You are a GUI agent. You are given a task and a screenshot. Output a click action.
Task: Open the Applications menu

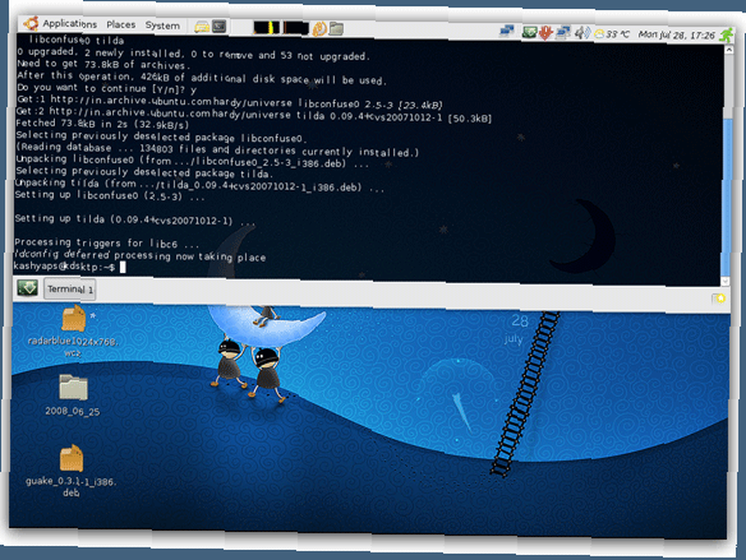pos(69,23)
